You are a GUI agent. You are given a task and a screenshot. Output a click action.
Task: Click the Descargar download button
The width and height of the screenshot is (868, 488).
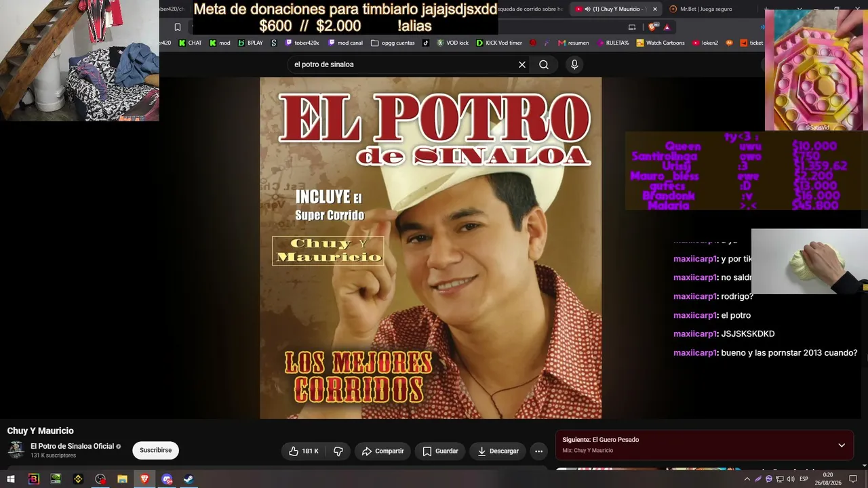click(x=498, y=451)
